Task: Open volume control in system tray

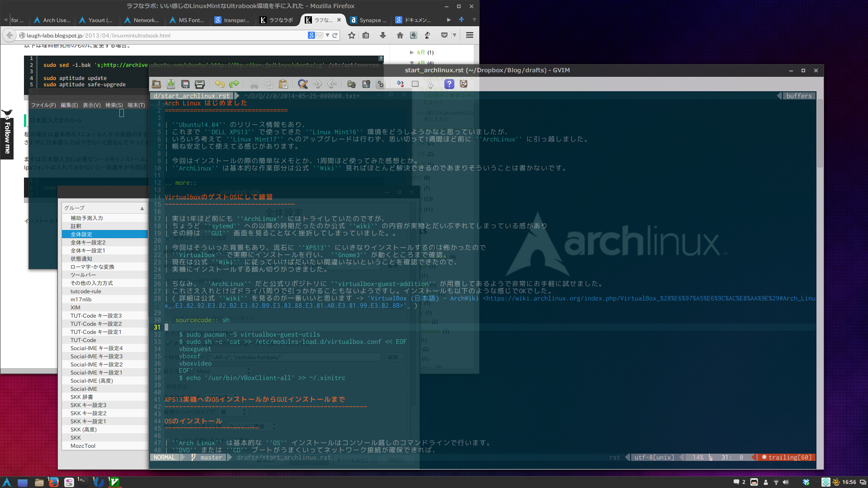Action: point(786,482)
